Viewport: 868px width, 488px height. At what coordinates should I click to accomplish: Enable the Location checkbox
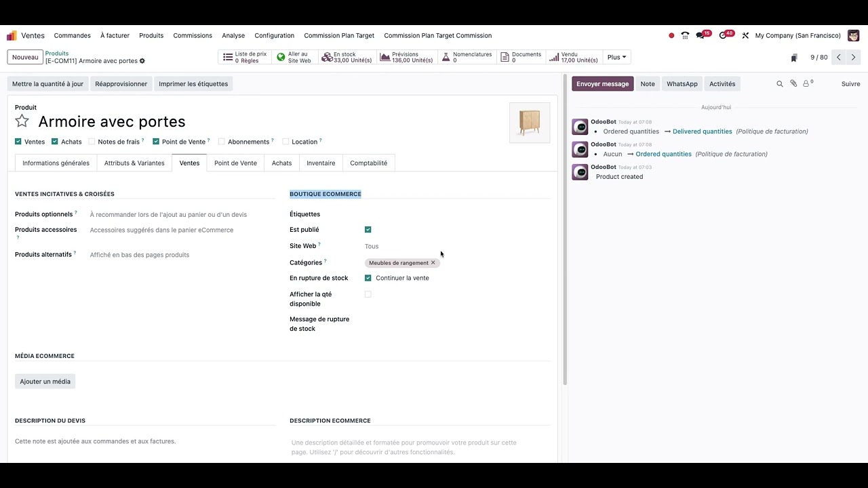click(x=285, y=142)
